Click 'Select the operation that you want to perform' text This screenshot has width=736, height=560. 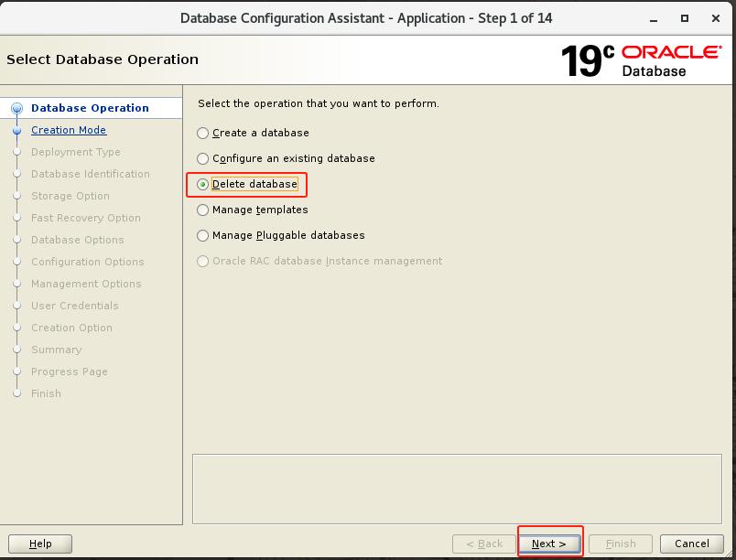point(319,103)
